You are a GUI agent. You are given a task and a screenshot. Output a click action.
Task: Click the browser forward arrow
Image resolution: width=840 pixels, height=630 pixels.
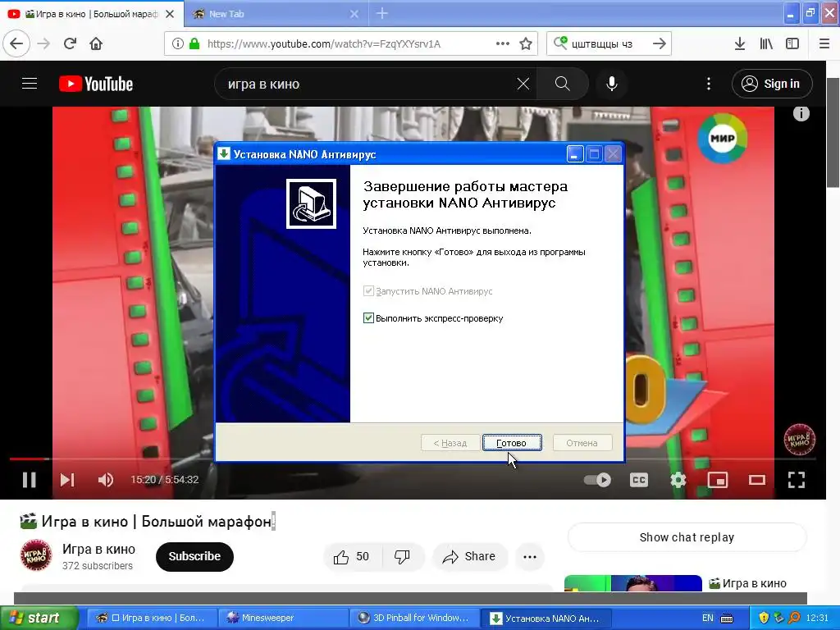pos(43,43)
